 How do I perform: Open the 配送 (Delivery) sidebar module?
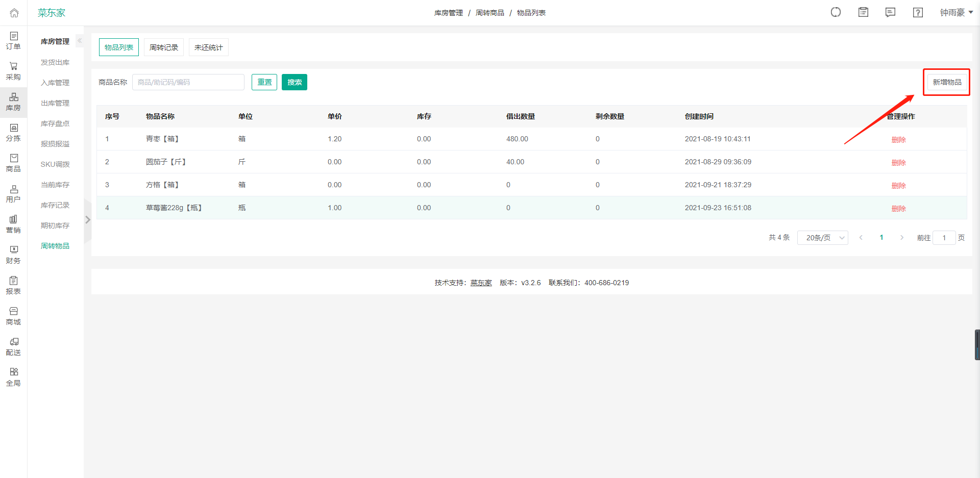coord(13,347)
